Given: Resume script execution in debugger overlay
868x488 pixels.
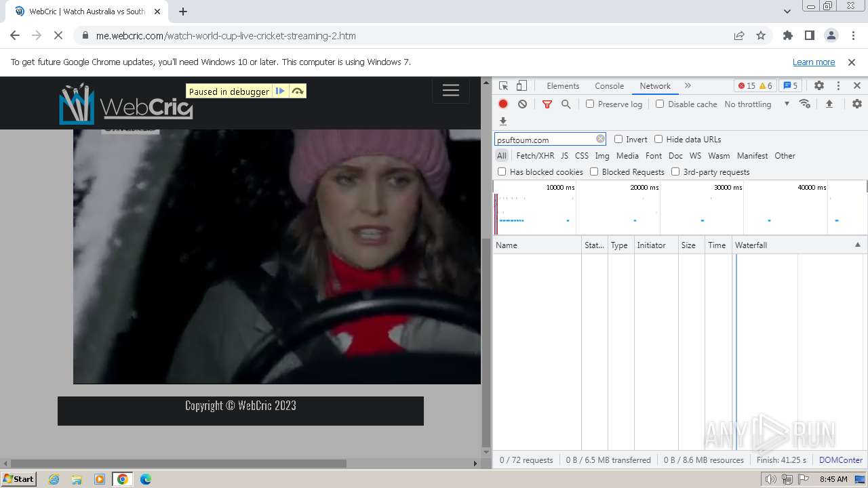Looking at the screenshot, I should tap(280, 91).
